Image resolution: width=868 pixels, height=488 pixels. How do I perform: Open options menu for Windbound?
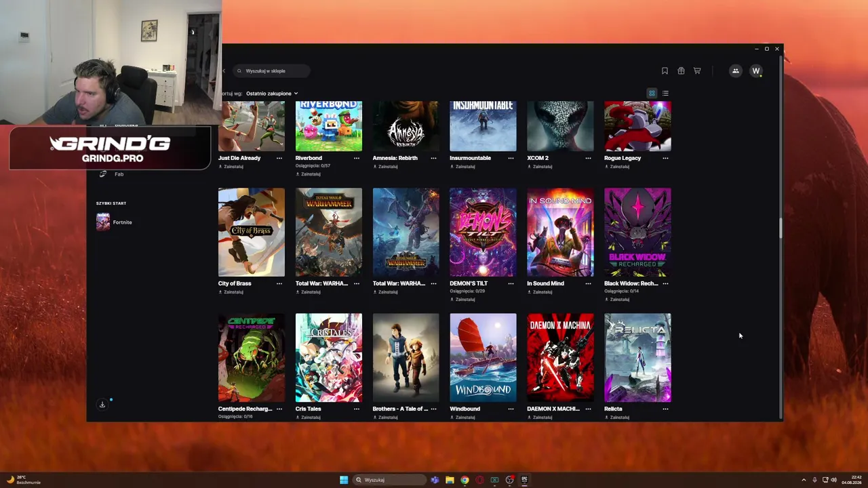511,409
